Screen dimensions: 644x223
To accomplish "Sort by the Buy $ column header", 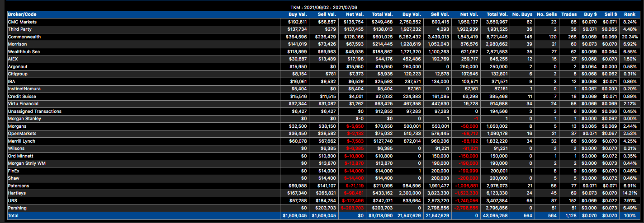I will pyautogui.click(x=590, y=14).
